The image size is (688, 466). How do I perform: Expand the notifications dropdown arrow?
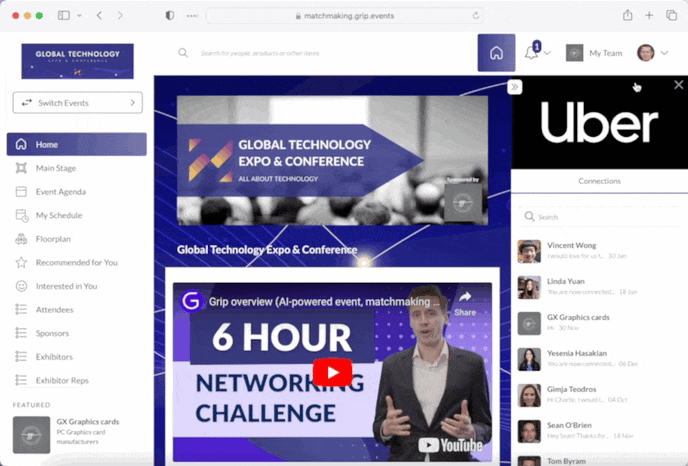[x=548, y=53]
